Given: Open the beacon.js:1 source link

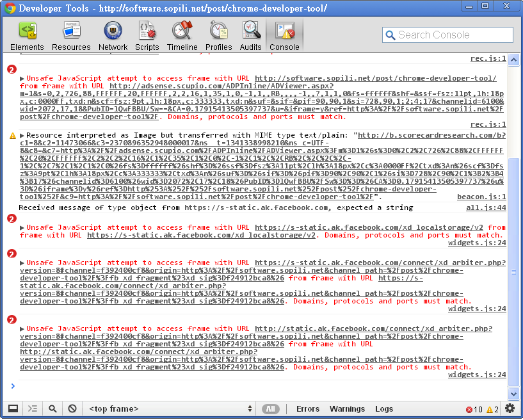Looking at the screenshot, I should pyautogui.click(x=481, y=197).
